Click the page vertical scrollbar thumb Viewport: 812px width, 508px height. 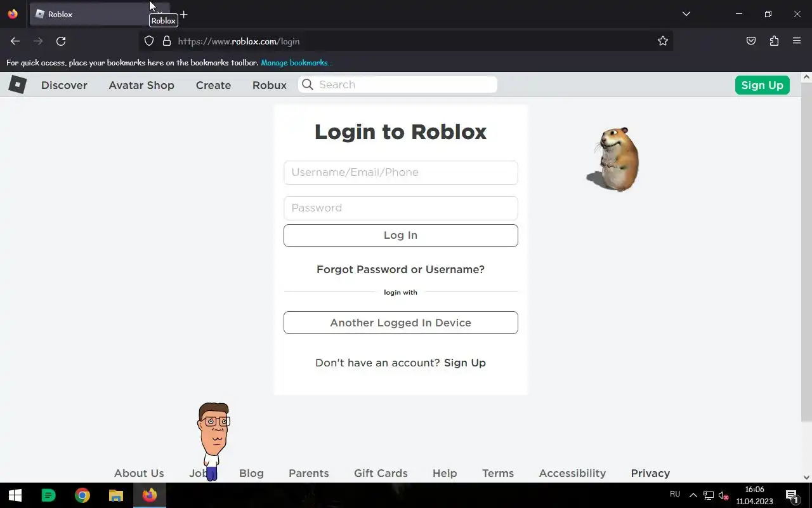(x=806, y=252)
